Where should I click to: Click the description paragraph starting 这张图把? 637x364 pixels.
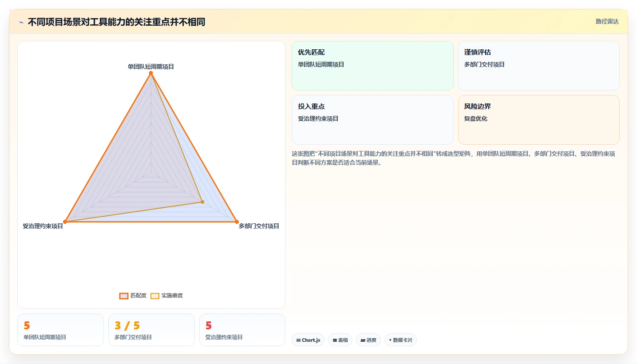click(x=453, y=158)
